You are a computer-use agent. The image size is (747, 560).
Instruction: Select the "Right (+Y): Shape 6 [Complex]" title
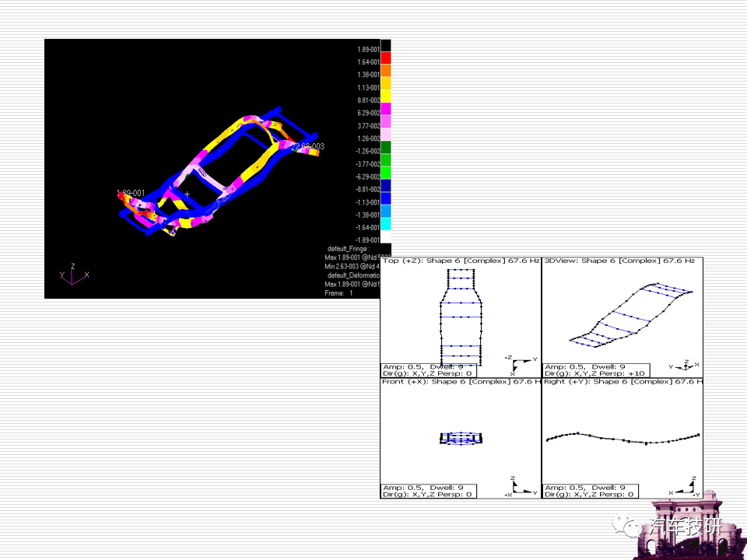click(622, 382)
